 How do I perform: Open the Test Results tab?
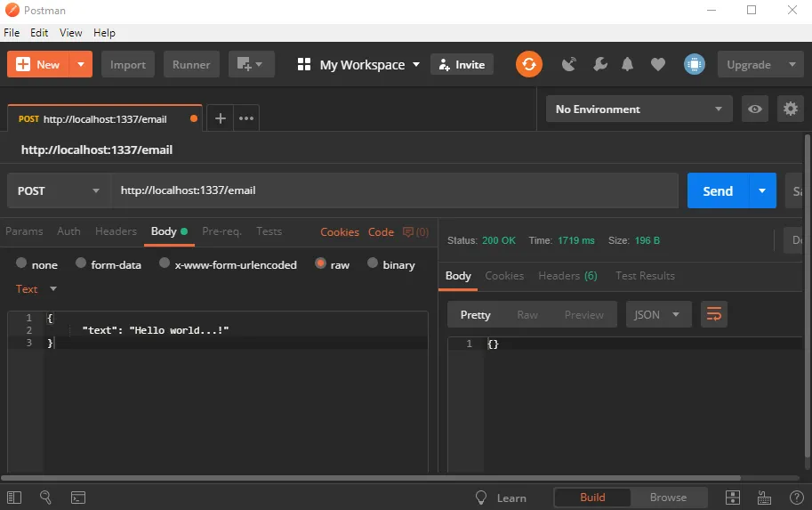tap(645, 276)
